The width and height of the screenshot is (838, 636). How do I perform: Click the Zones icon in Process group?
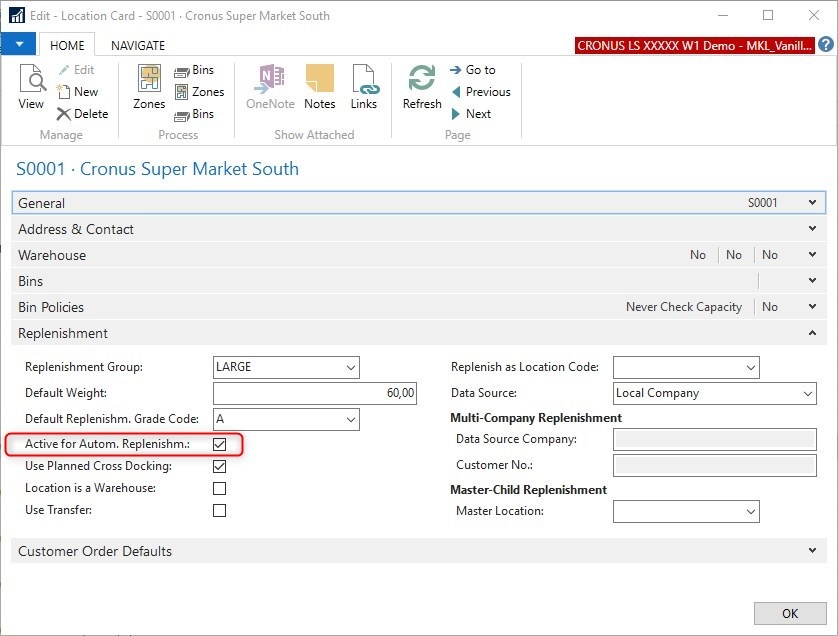coord(149,88)
